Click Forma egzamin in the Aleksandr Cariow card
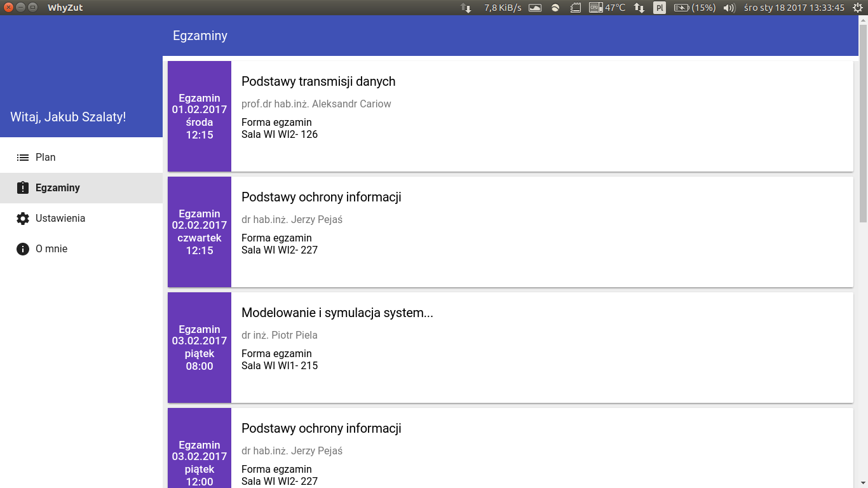Image resolution: width=868 pixels, height=488 pixels. [x=276, y=123]
